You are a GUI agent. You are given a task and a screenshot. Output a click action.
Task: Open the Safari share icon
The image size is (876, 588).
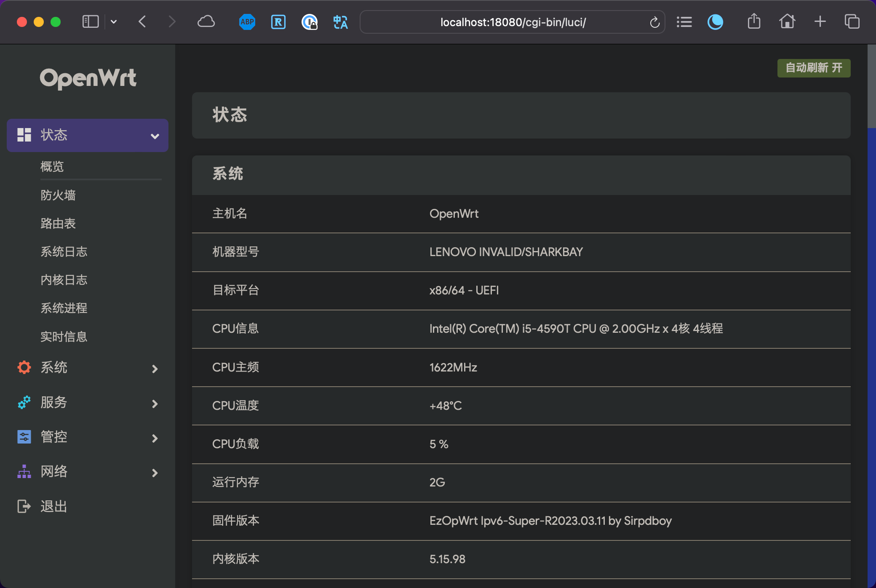tap(754, 22)
